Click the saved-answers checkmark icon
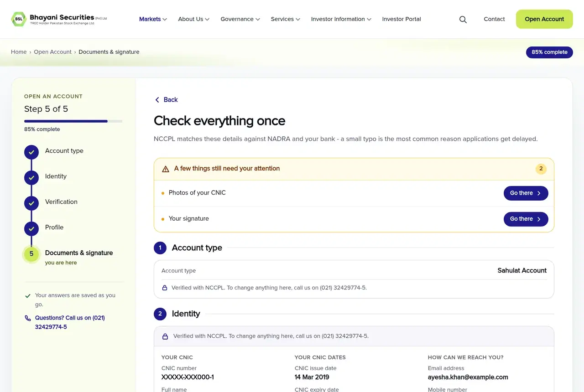The image size is (584, 392). click(28, 296)
